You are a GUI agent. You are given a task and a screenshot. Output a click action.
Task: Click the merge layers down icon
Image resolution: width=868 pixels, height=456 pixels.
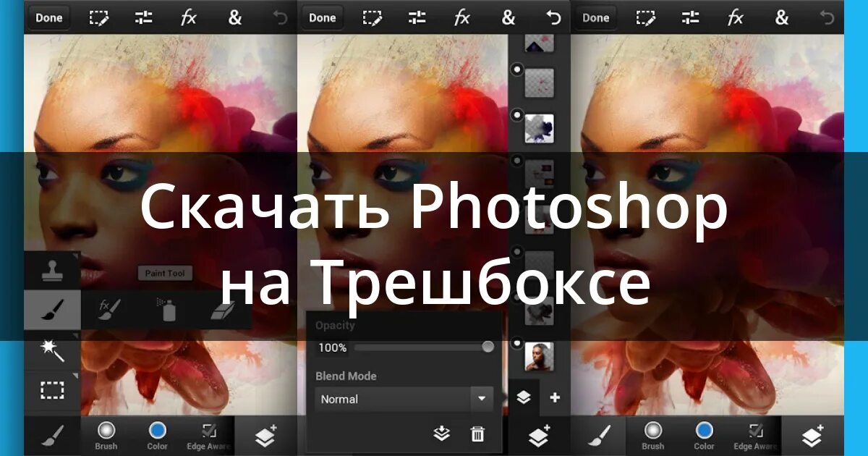[x=441, y=434]
